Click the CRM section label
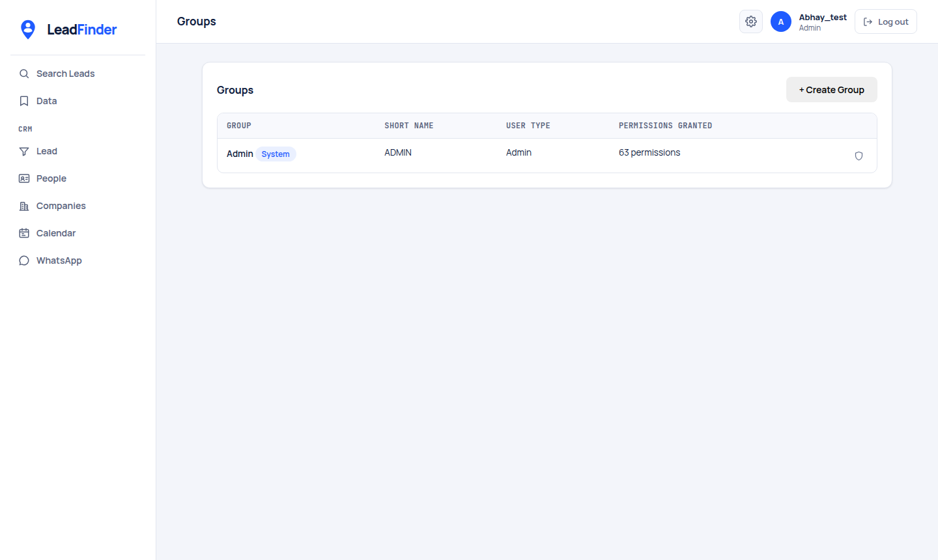 [x=25, y=129]
